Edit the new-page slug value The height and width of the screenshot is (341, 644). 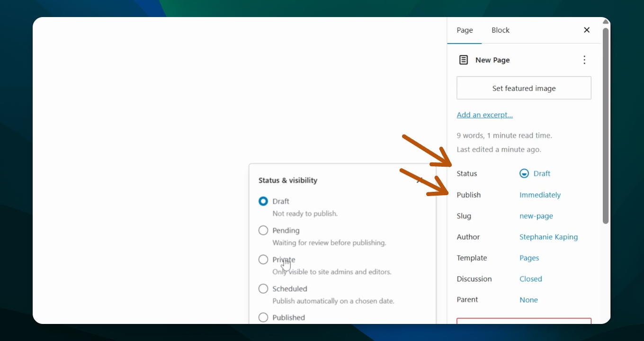536,216
